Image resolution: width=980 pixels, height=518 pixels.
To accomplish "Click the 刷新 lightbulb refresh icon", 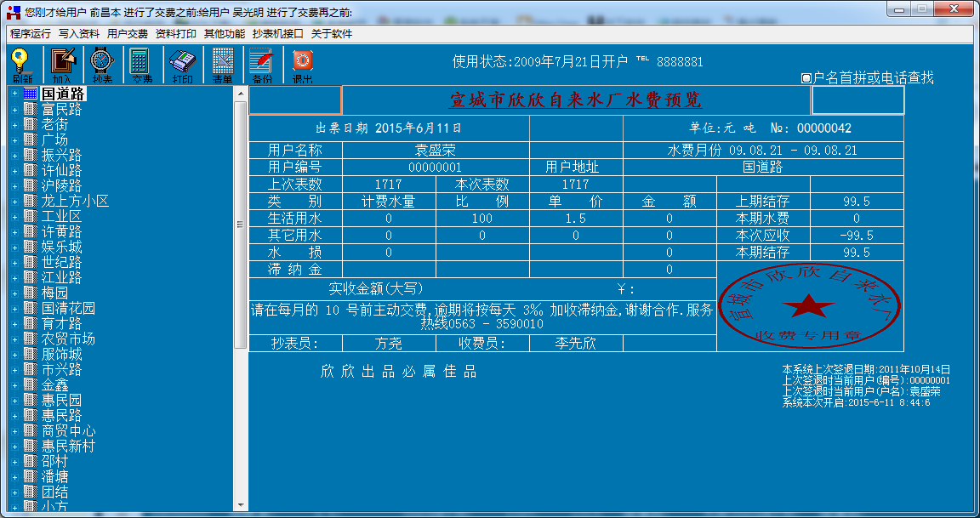I will [22, 65].
